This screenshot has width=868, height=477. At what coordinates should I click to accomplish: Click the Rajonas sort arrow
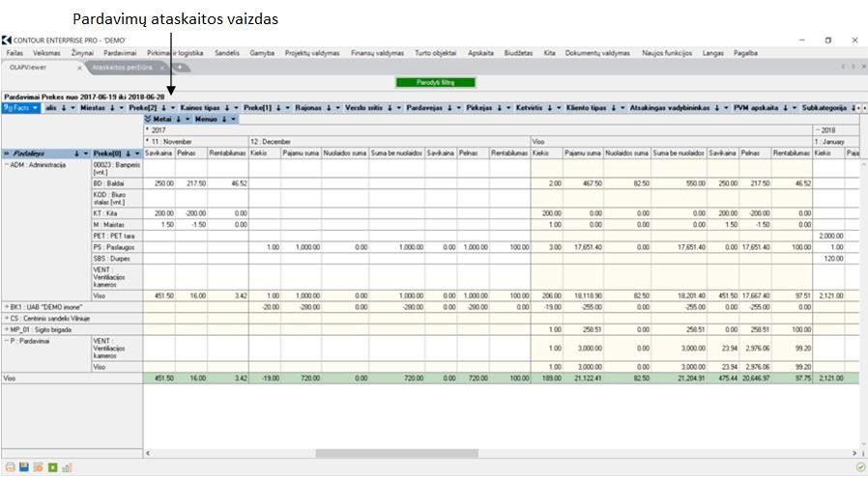click(x=329, y=108)
